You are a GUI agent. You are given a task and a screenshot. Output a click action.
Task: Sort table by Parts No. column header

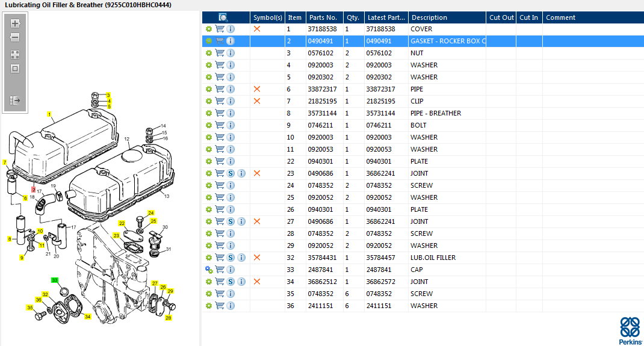click(x=324, y=17)
